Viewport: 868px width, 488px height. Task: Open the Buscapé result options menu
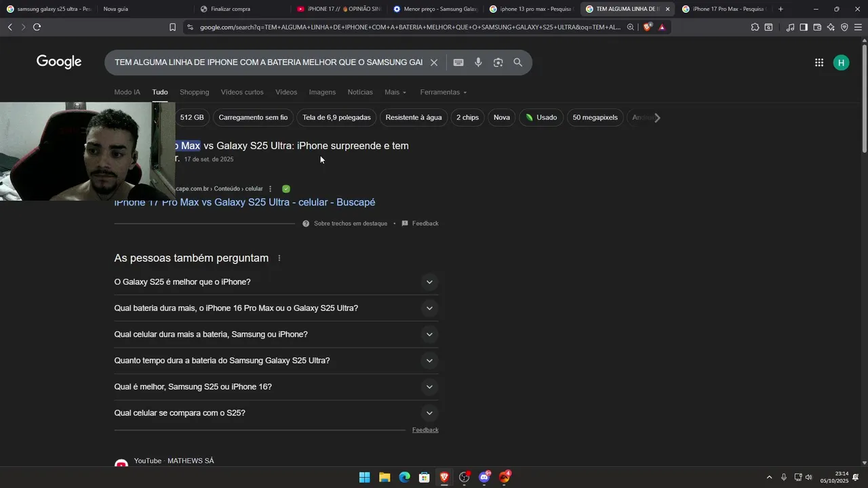[270, 189]
